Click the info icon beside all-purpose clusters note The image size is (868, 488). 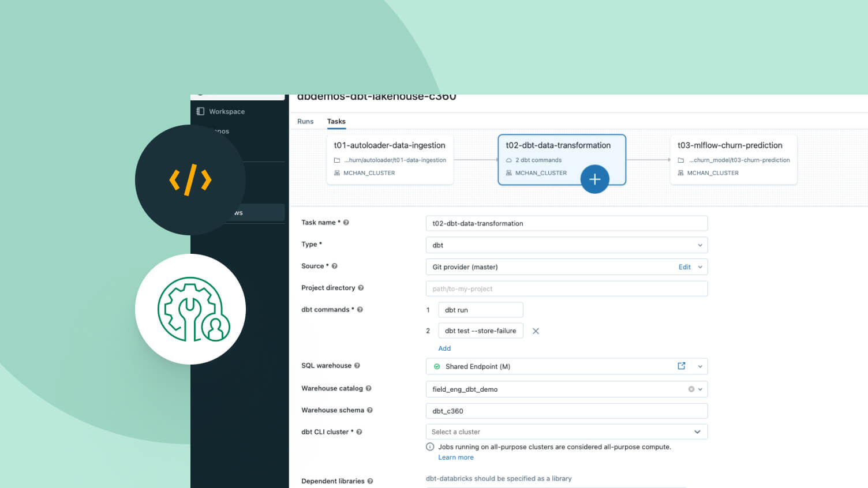[430, 446]
